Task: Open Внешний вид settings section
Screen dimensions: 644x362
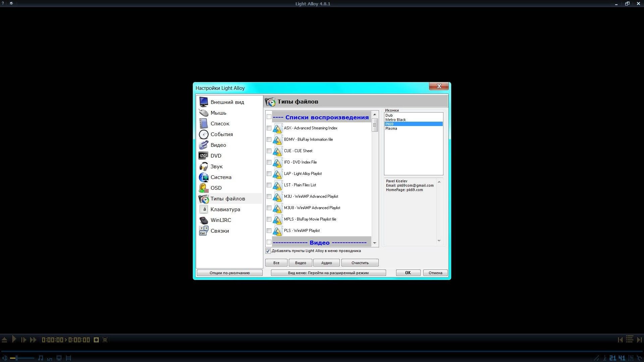Action: point(229,102)
